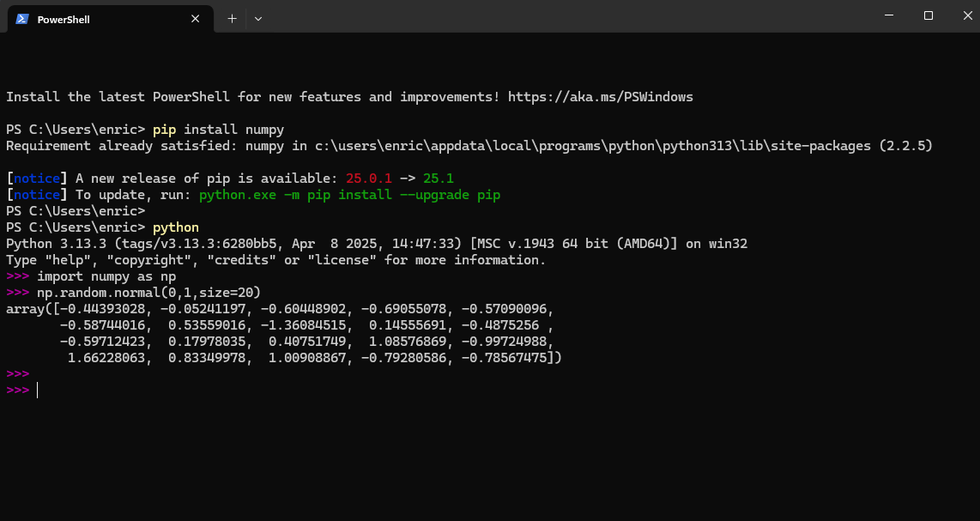Click the green pip version 25.1
The image size is (980, 521).
(x=439, y=179)
